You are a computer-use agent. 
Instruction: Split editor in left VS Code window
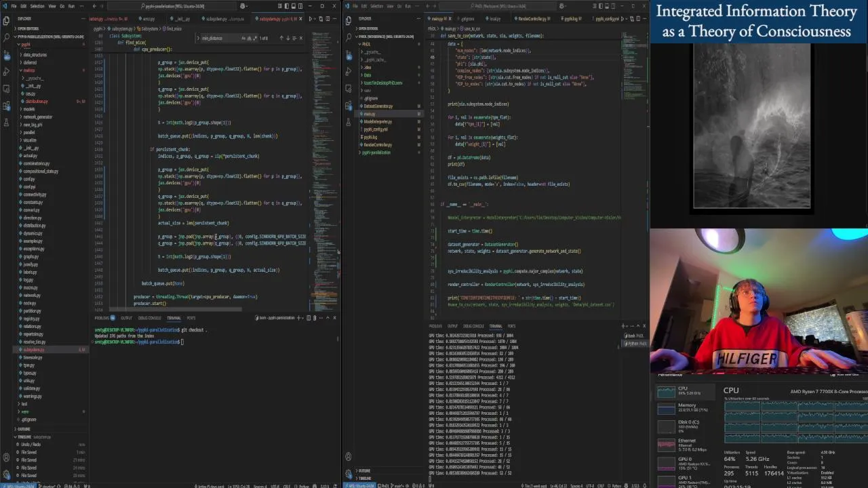pos(328,19)
